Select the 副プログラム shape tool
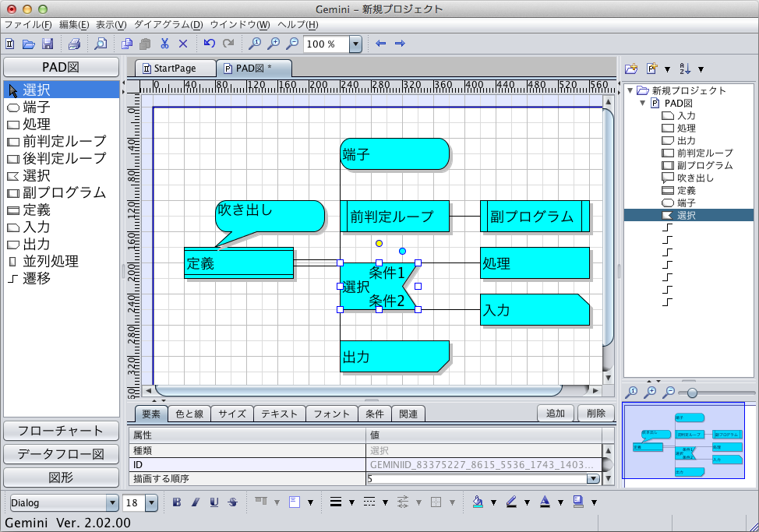Screen dimensions: 759x532 62,192
